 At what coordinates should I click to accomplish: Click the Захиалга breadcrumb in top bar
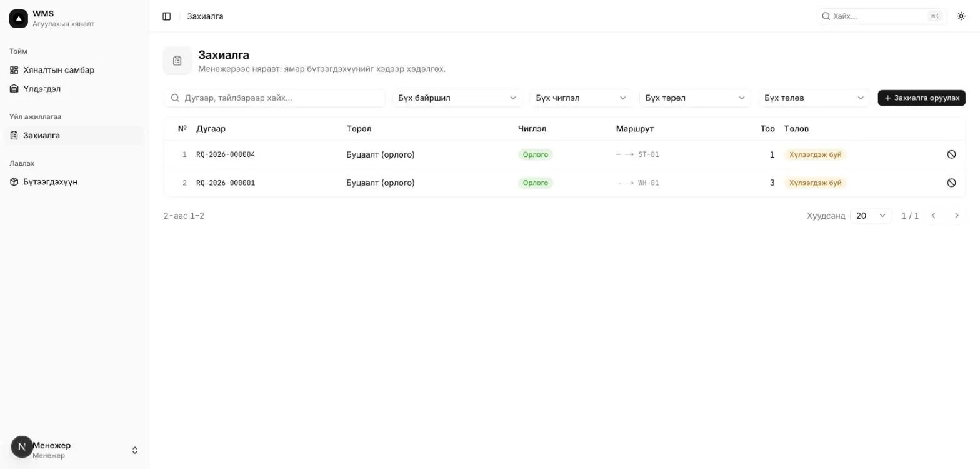206,16
